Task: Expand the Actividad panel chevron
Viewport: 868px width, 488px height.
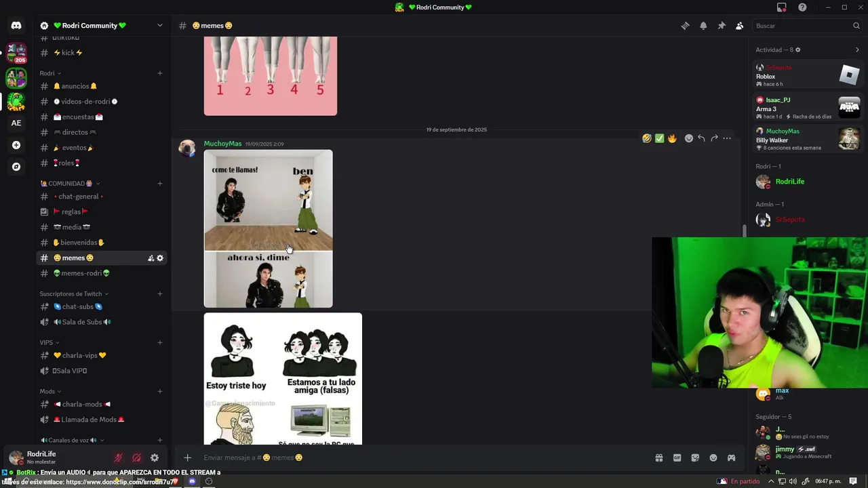Action: pyautogui.click(x=857, y=49)
